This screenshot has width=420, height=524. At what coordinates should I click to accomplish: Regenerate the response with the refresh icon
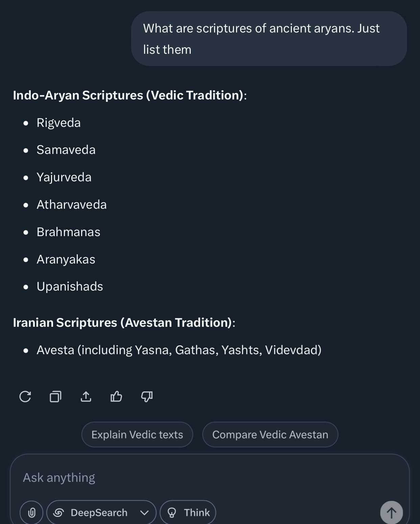click(25, 396)
